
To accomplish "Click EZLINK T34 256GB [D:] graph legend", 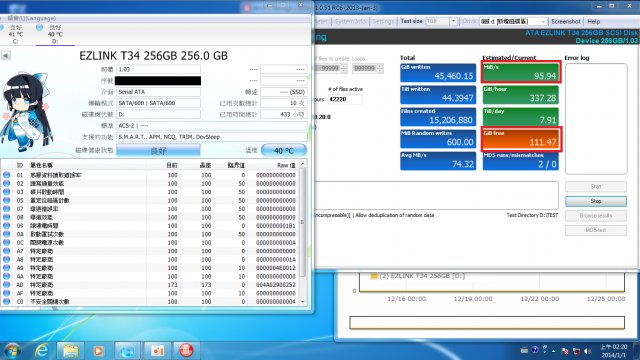I will click(x=418, y=276).
